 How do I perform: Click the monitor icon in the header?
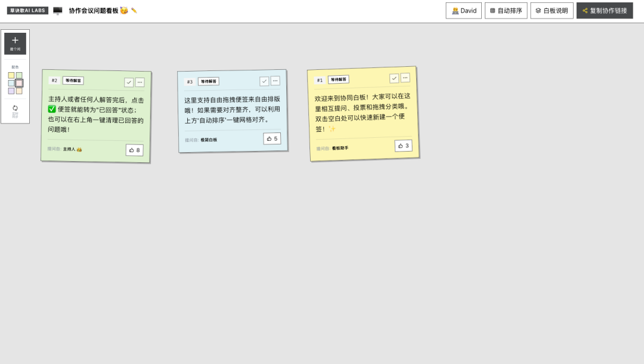(57, 11)
